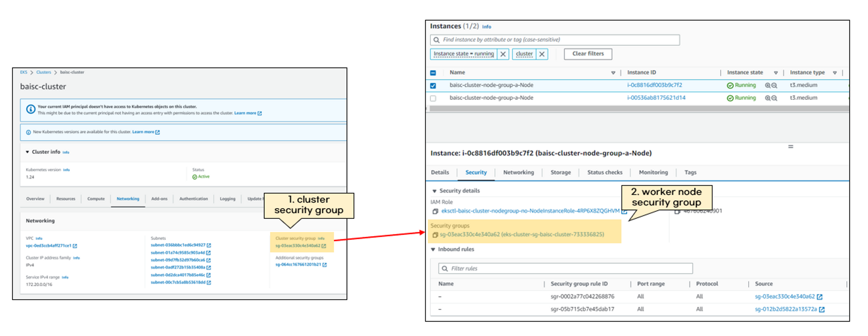Open instance ID link i-00536ab8175621d14
868x336 pixels.
pyautogui.click(x=656, y=98)
